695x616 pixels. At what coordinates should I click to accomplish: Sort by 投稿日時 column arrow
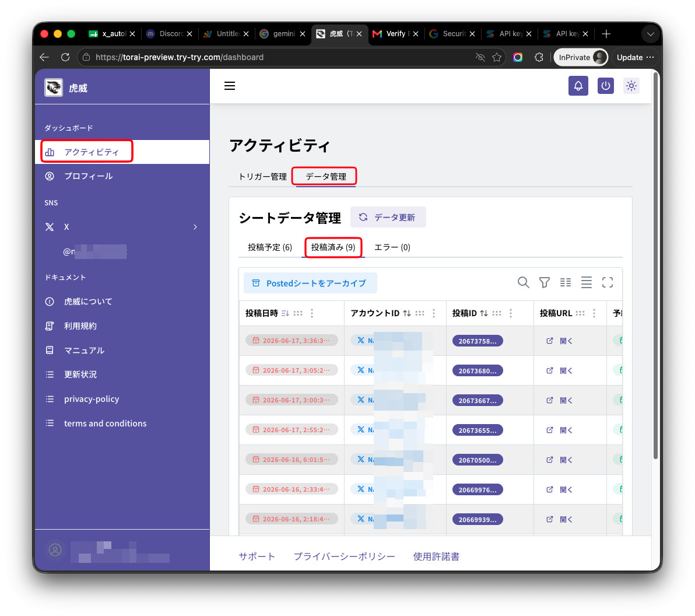[x=285, y=314]
